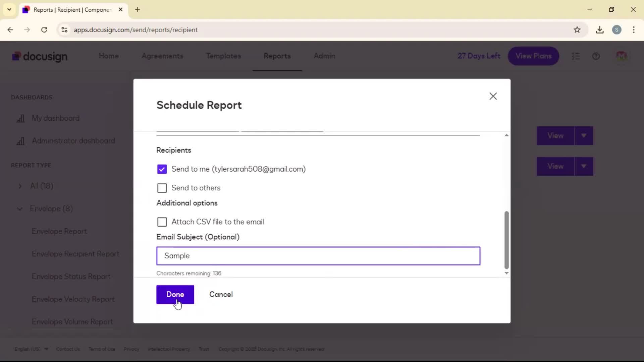644x362 pixels.
Task: Close the Schedule Report dialog
Action: 493,96
